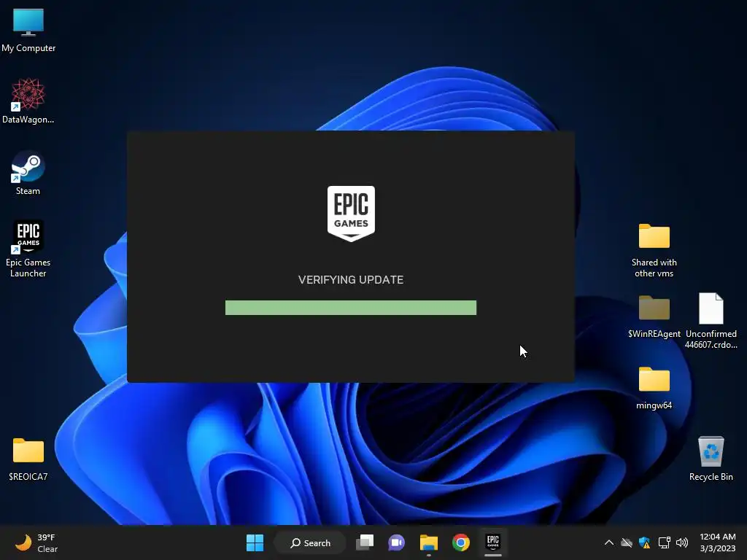
Task: Select the Shared with other vms folder
Action: pos(654,251)
